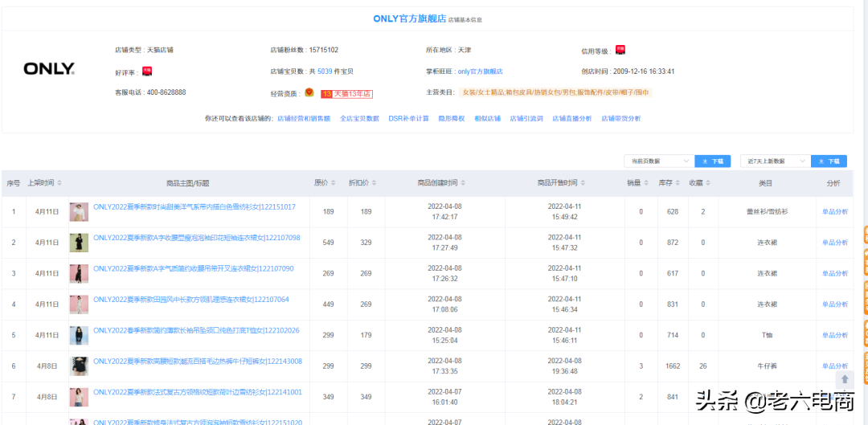Sort by 折扣价 using its sort arrows

point(374,183)
